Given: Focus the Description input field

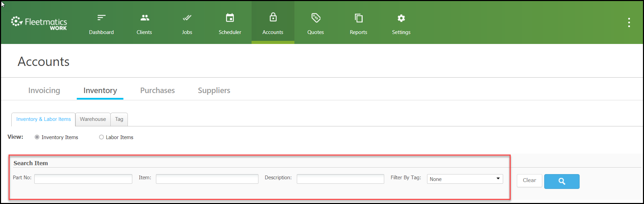Looking at the screenshot, I should coord(340,179).
